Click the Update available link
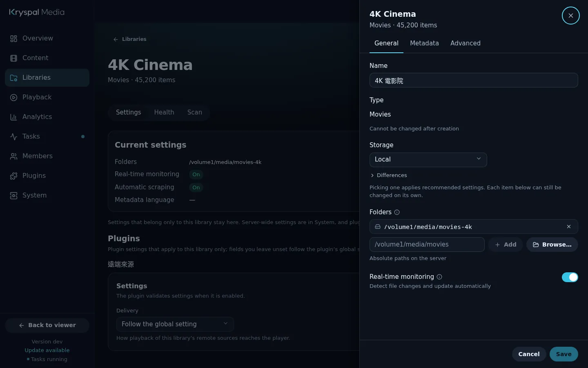588x368 pixels. coord(47,350)
